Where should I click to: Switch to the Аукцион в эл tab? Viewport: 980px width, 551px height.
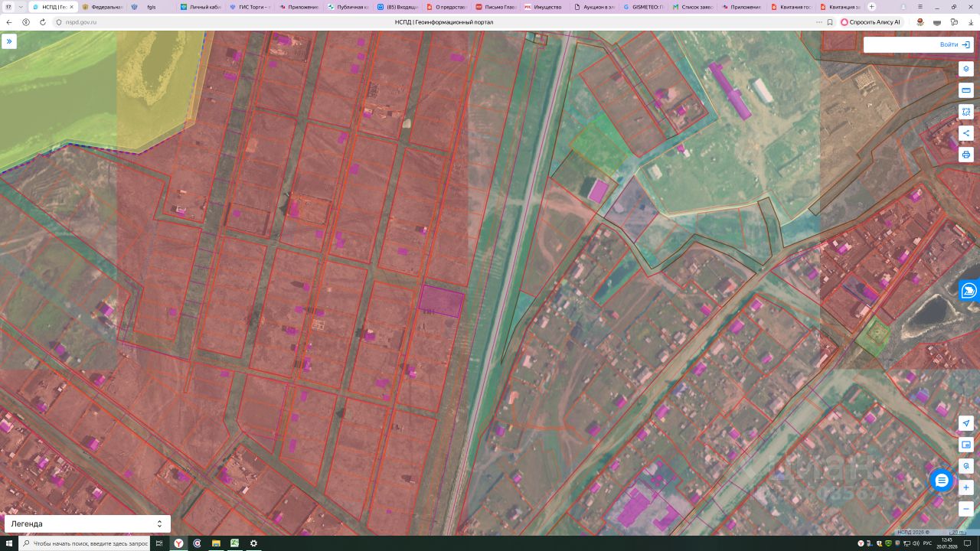coord(595,7)
